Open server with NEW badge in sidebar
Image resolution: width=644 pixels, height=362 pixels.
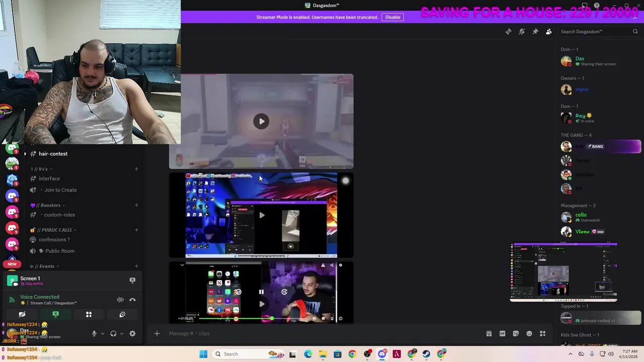coord(12,259)
